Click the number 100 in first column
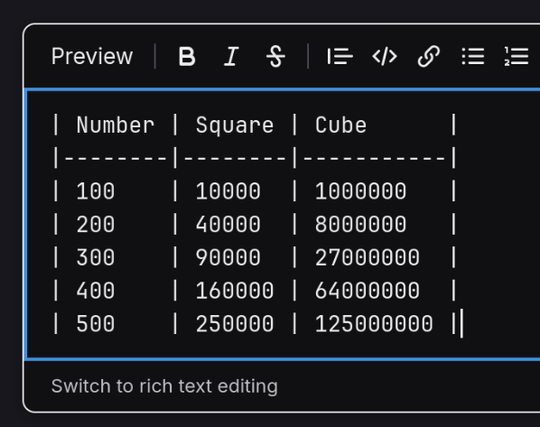Viewport: 540px width, 427px height. coord(95,191)
